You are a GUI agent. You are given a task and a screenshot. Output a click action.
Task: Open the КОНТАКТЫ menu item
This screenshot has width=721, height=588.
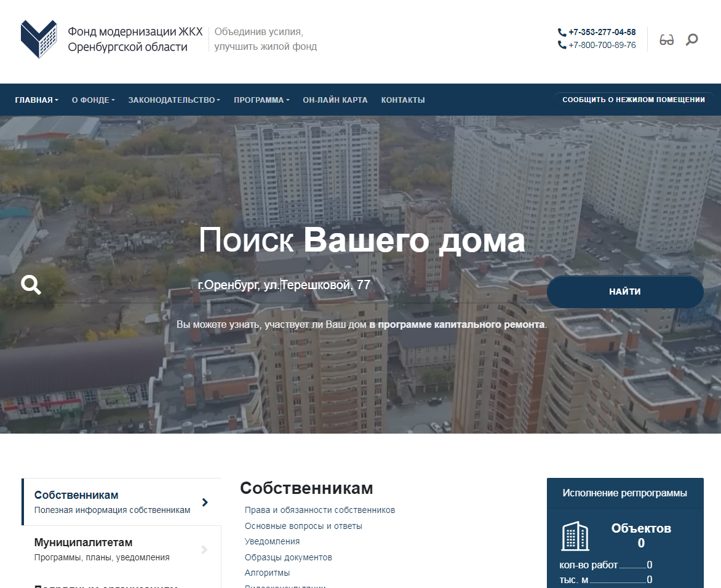pos(403,100)
